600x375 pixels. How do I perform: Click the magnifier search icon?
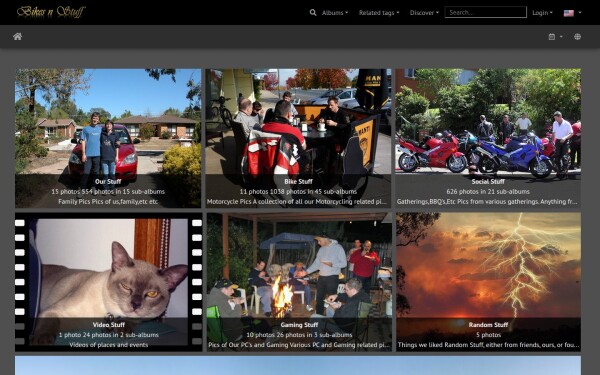coord(313,13)
